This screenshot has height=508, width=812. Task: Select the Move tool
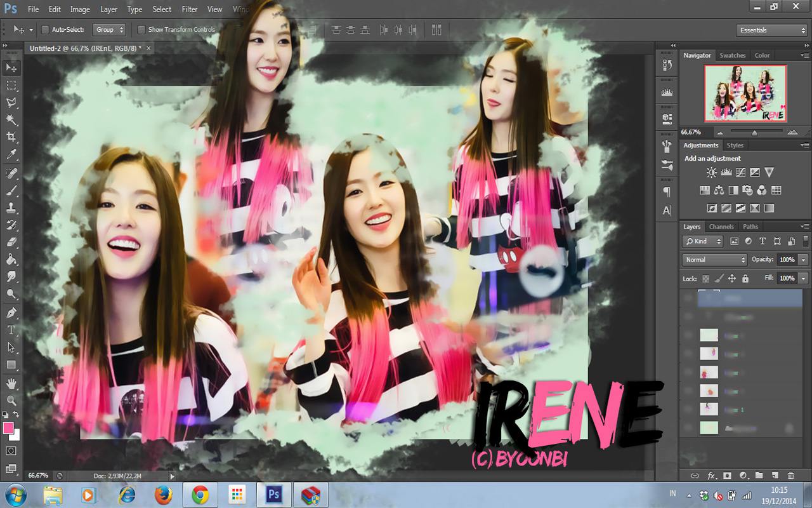pos(11,67)
